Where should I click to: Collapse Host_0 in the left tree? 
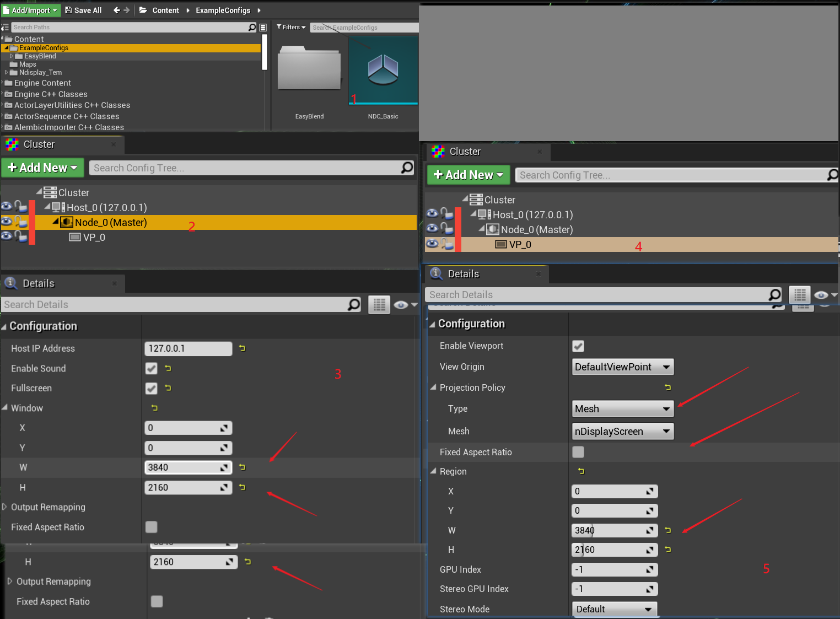click(x=47, y=207)
